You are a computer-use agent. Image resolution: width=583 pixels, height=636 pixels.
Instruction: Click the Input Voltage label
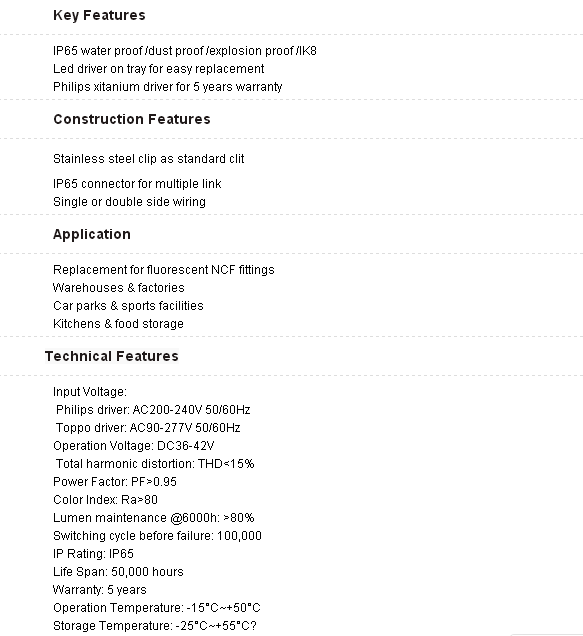(90, 392)
